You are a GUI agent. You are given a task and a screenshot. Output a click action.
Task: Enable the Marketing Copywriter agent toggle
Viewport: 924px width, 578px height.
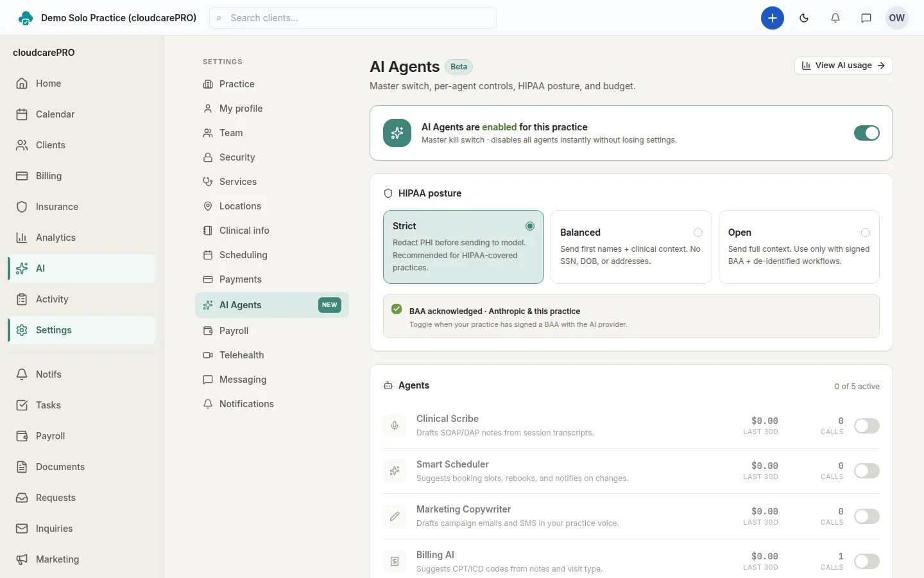[867, 516]
